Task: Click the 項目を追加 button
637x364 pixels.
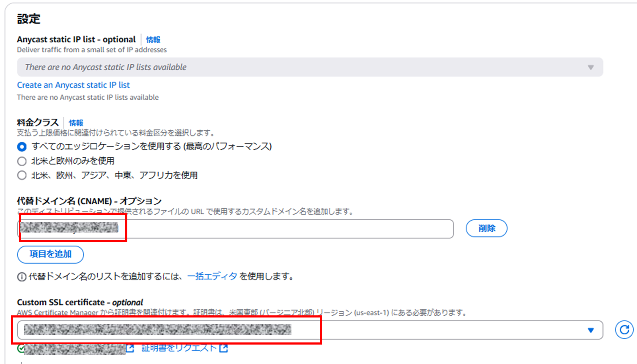Action: pos(50,254)
